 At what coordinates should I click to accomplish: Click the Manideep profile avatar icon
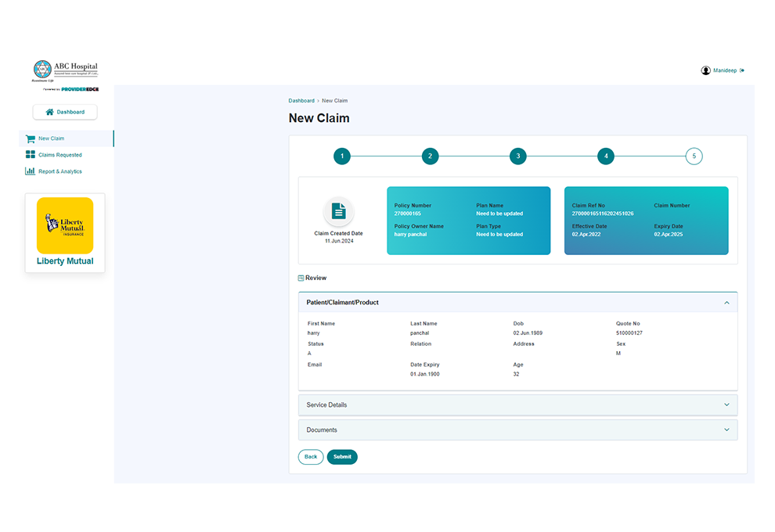click(705, 70)
